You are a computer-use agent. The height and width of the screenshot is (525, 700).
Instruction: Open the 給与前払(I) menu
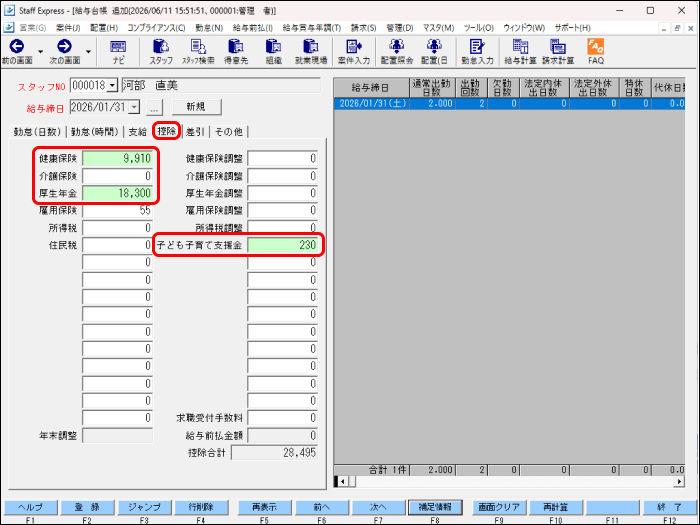tap(253, 28)
